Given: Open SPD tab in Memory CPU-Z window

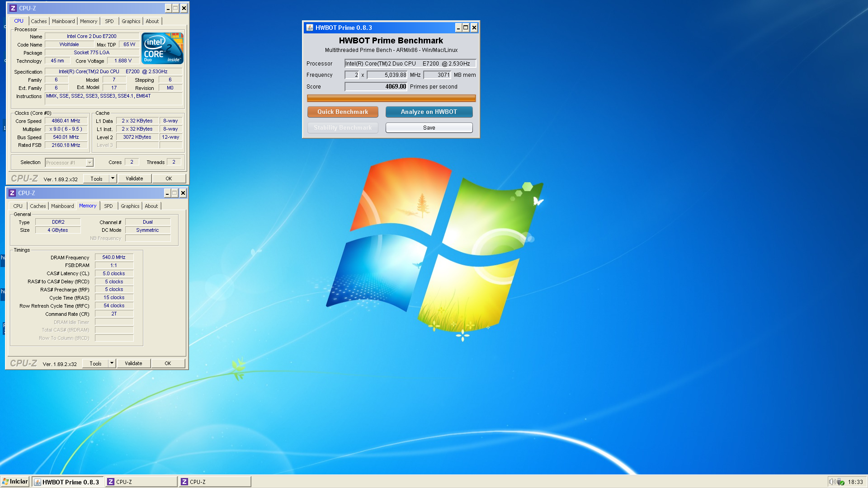Looking at the screenshot, I should 108,206.
